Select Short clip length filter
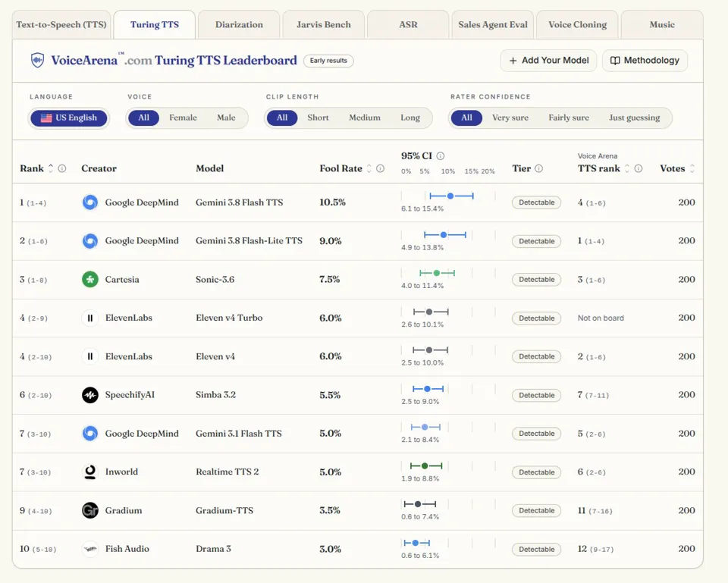 tap(318, 118)
